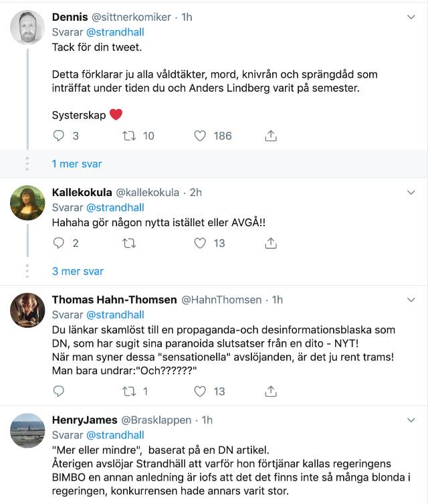Retweet Kallekokula's tweet
The image size is (428, 504).
tap(131, 244)
